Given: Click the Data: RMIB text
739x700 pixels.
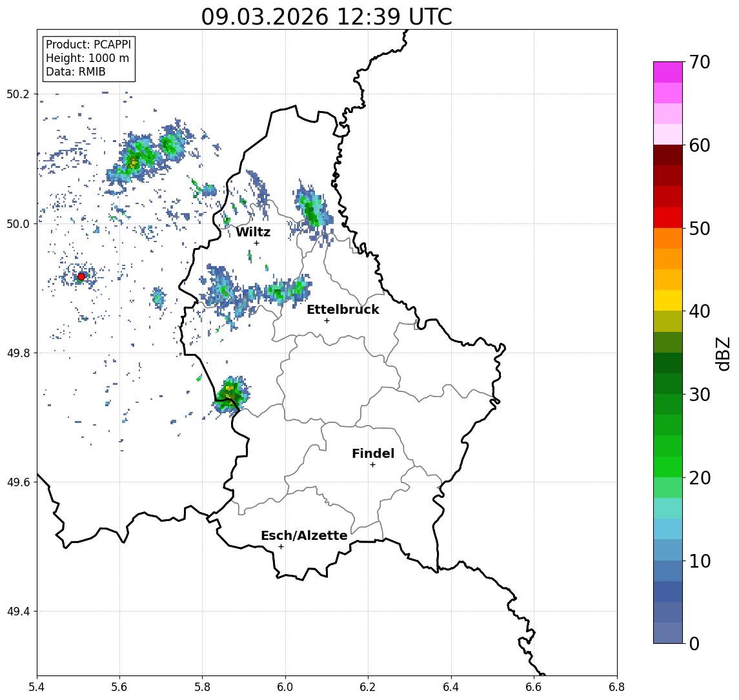Looking at the screenshot, I should tap(76, 72).
